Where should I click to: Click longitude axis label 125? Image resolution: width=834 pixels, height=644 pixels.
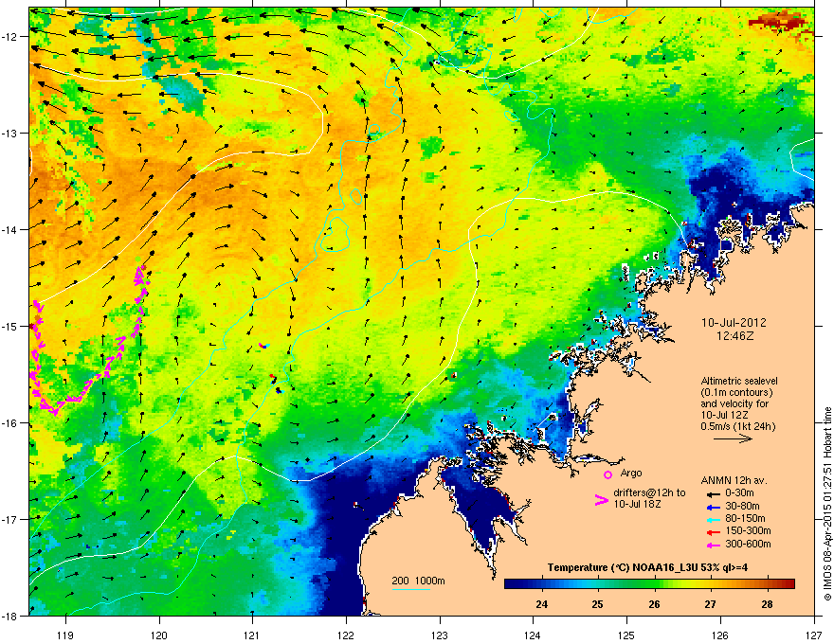tap(627, 635)
